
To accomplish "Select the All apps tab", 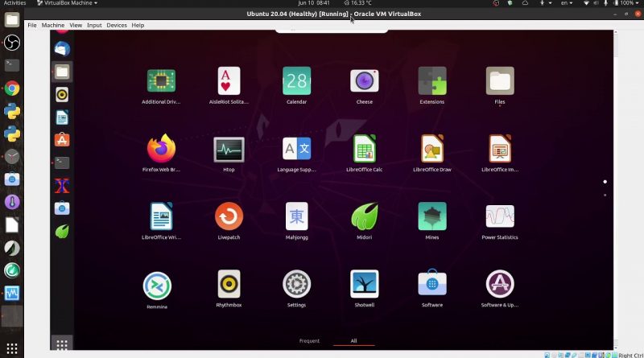I will [x=353, y=341].
